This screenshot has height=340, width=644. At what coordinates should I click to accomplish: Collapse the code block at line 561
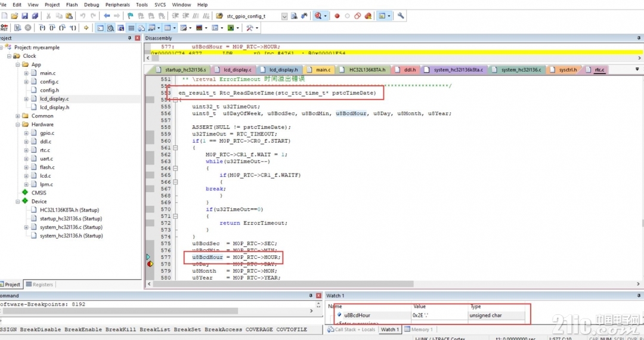point(175,148)
